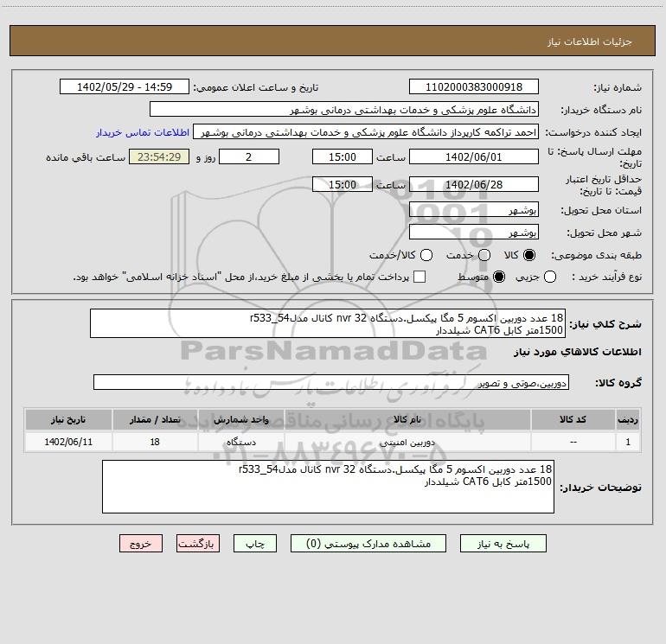The width and height of the screenshot is (666, 644).
Task: Click the نام دستگاه خریدار field
Action: point(344,110)
